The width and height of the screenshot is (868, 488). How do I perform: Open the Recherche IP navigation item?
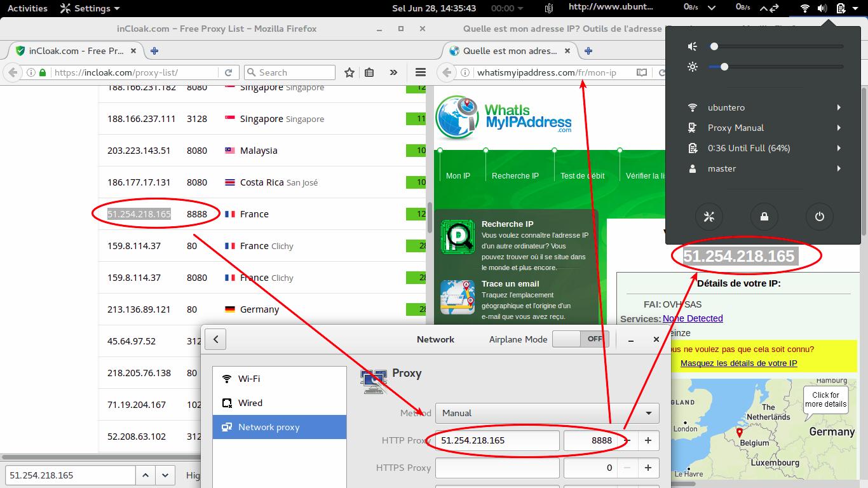(x=515, y=176)
